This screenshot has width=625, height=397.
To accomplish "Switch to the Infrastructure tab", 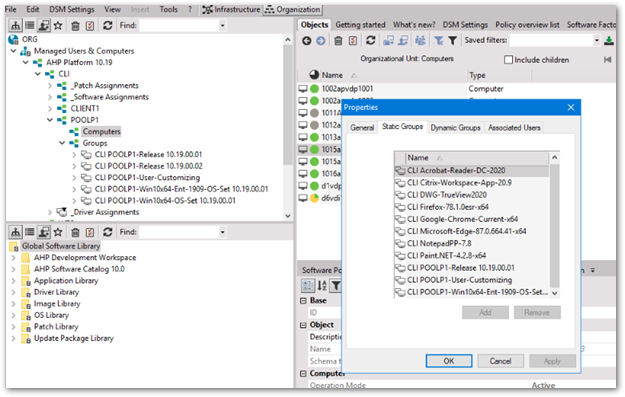I will click(231, 9).
